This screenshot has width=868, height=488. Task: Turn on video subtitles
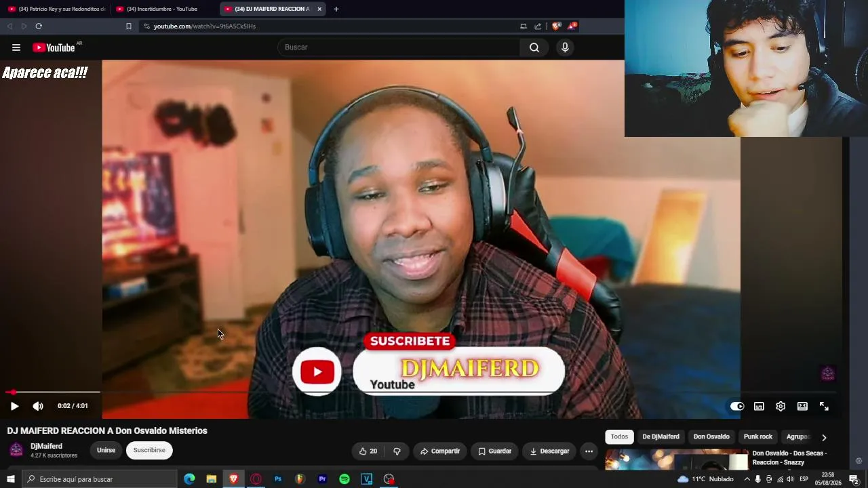(x=759, y=406)
